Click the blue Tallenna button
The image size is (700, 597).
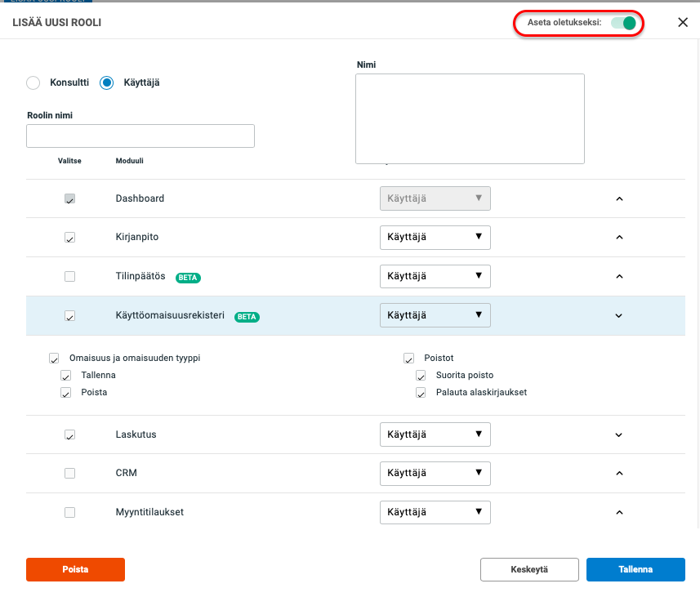coord(635,569)
